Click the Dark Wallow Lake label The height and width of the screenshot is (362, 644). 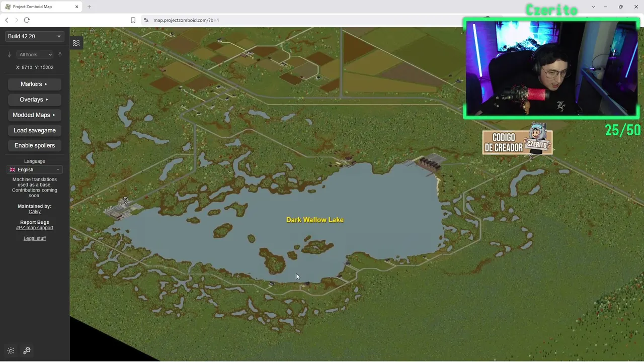pos(315,220)
